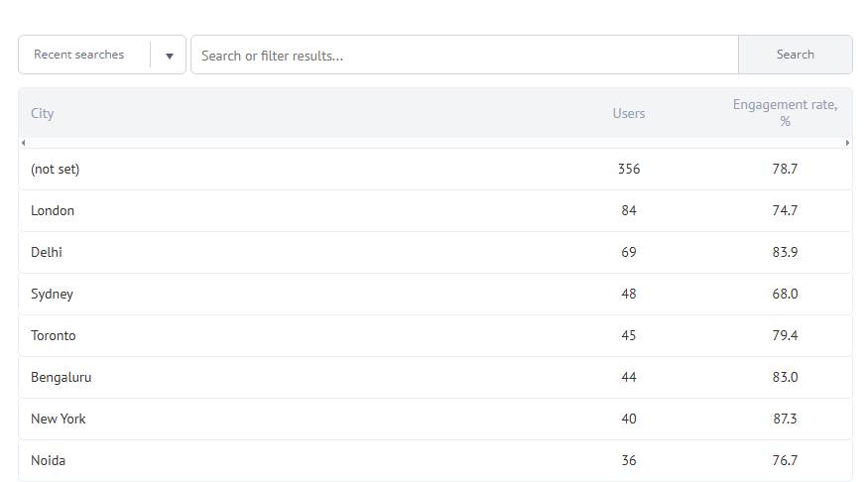Sort by the Users column header

tap(629, 113)
